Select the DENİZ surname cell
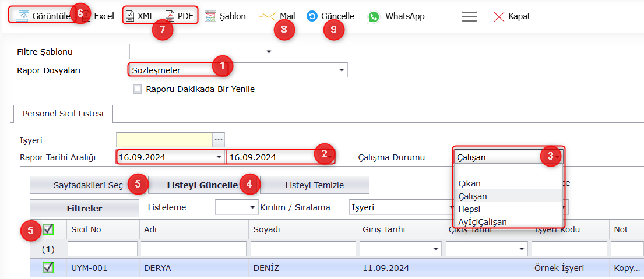644x279 pixels. (x=303, y=268)
